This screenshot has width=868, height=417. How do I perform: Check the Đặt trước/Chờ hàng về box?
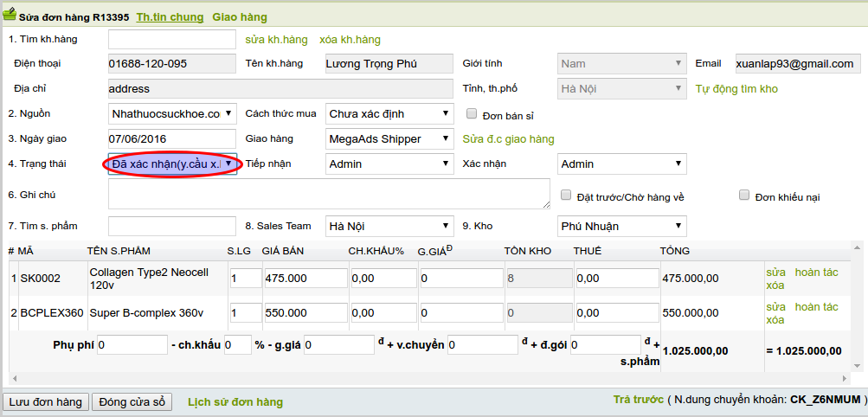[566, 196]
